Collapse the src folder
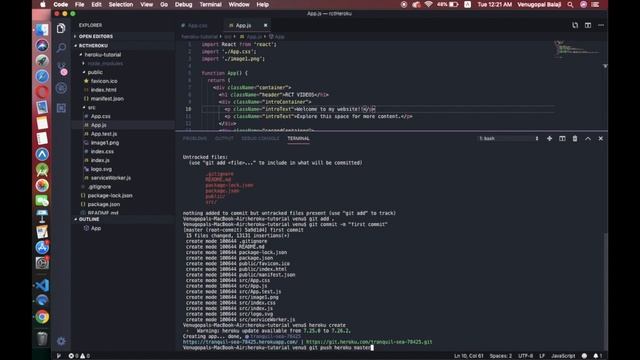 pos(90,107)
